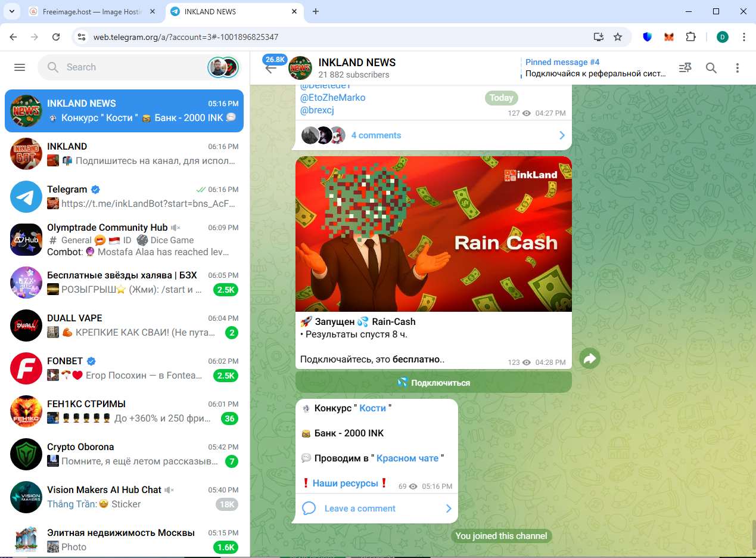The image size is (756, 558).
Task: Open a new browser tab
Action: pos(316,11)
